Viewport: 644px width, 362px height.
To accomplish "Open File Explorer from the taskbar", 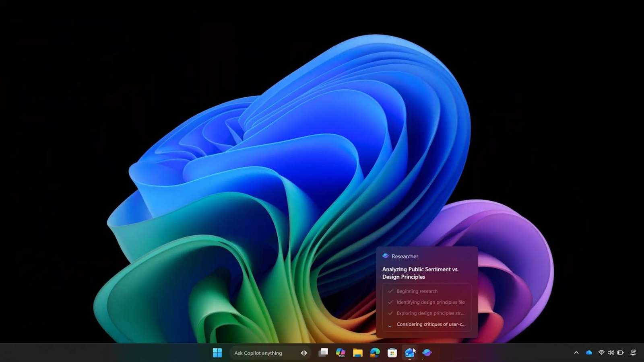I will [x=357, y=352].
